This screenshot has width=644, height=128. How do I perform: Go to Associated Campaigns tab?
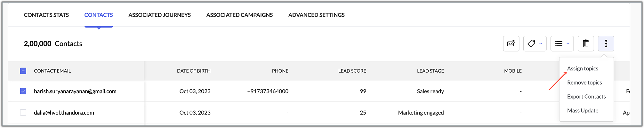pyautogui.click(x=239, y=15)
